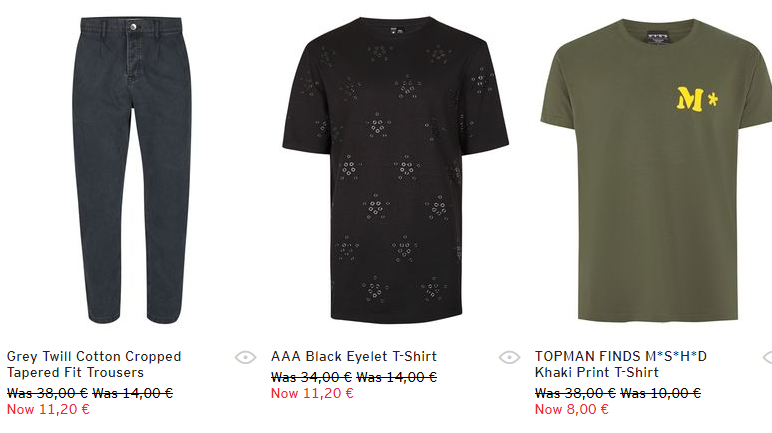Click the AAA Black Eyelet T-Shirt title
Image resolution: width=772 pixels, height=433 pixels.
point(354,356)
